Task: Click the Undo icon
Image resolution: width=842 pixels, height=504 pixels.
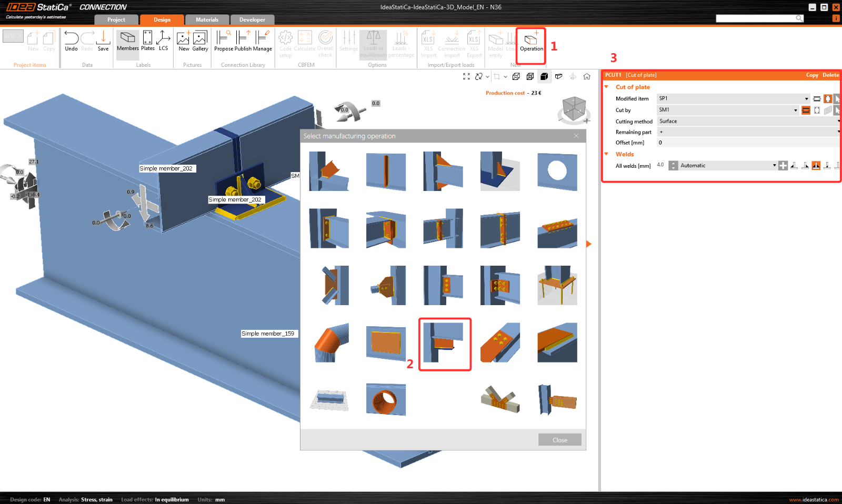Action: [71, 41]
